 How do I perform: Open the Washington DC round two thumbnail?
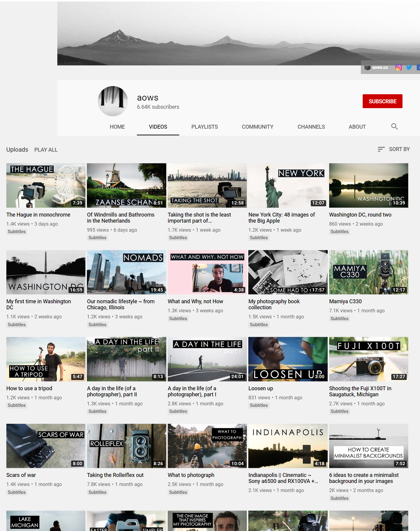pos(369,185)
